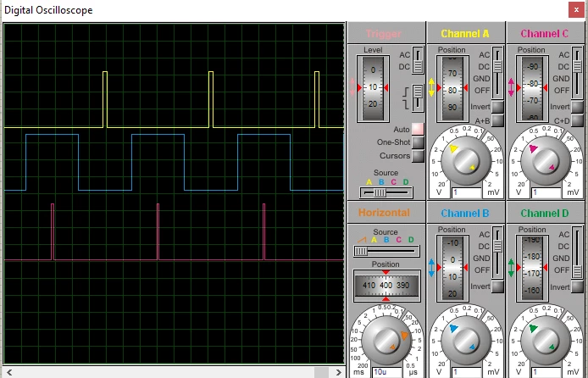Toggle the C+D sum button
This screenshot has width=588, height=378.
point(578,120)
